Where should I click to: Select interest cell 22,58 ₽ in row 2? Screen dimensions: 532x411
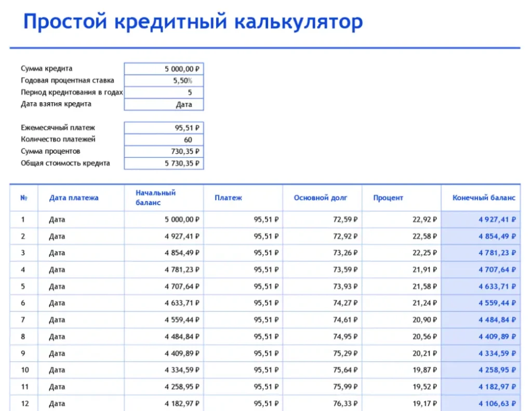[x=402, y=236]
